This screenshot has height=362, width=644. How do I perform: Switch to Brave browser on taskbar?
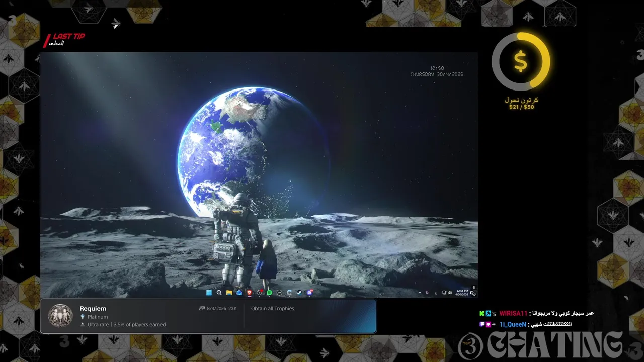click(249, 293)
